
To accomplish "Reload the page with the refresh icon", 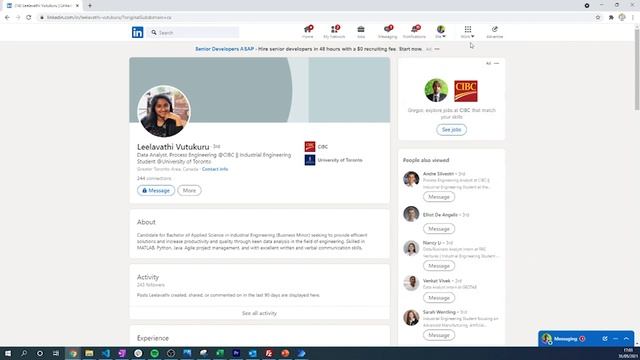I will point(29,18).
